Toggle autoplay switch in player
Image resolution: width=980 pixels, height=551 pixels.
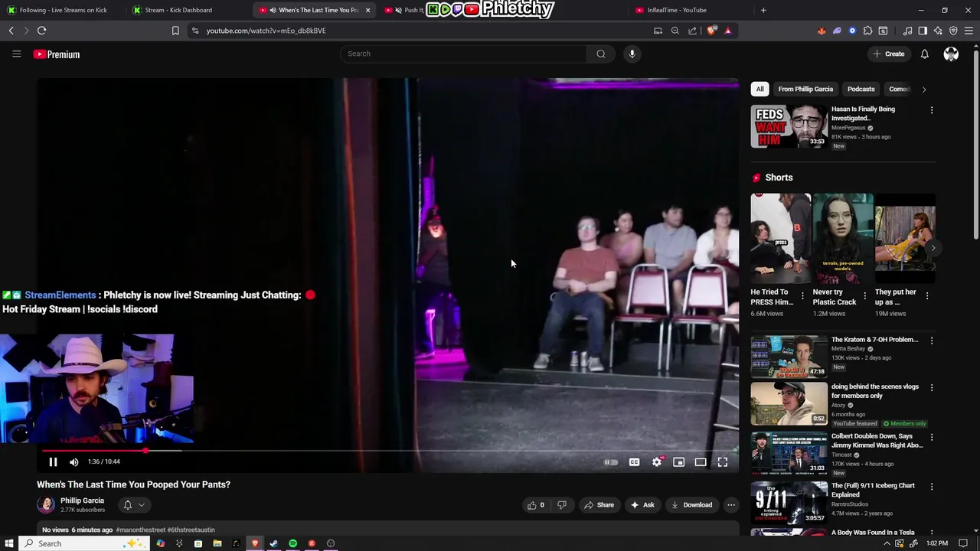[610, 461]
